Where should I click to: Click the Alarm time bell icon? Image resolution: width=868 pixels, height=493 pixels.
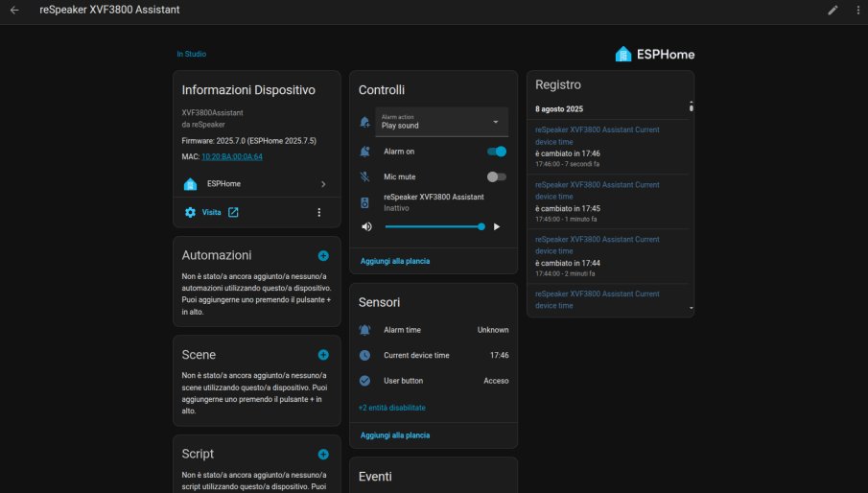point(364,330)
